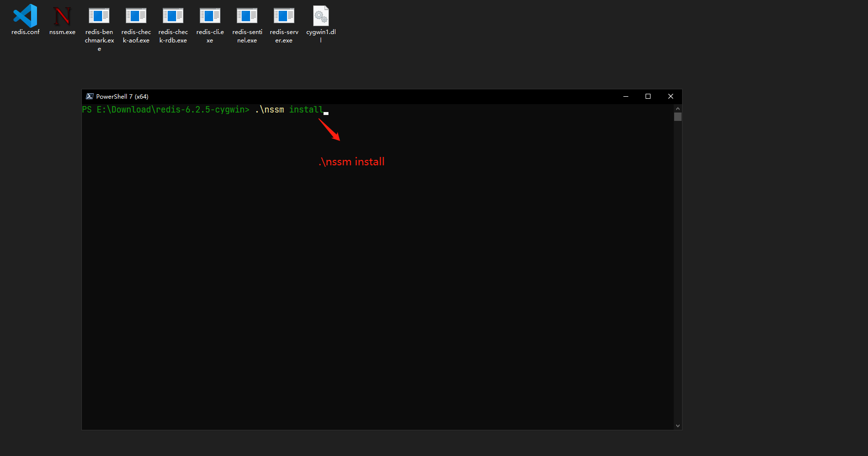Click the scrollbar down arrow in PowerShell
This screenshot has height=456, width=868.
coord(678,425)
